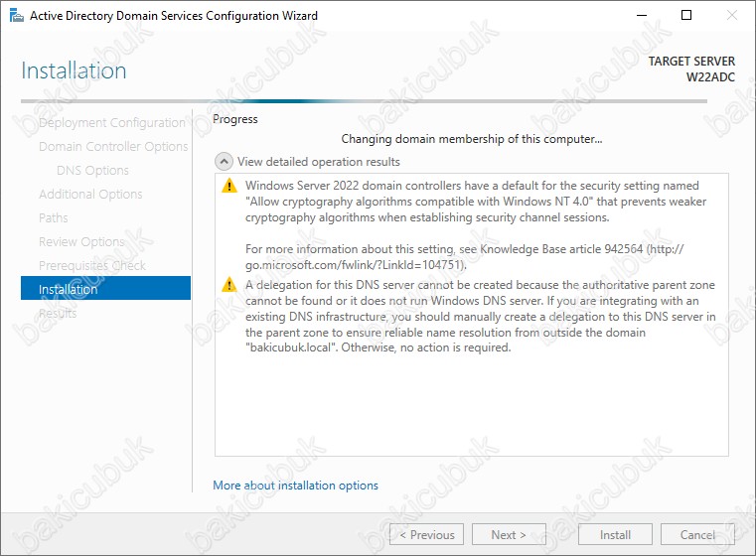
Task: Select the Domain Controller Options step
Action: click(x=113, y=147)
